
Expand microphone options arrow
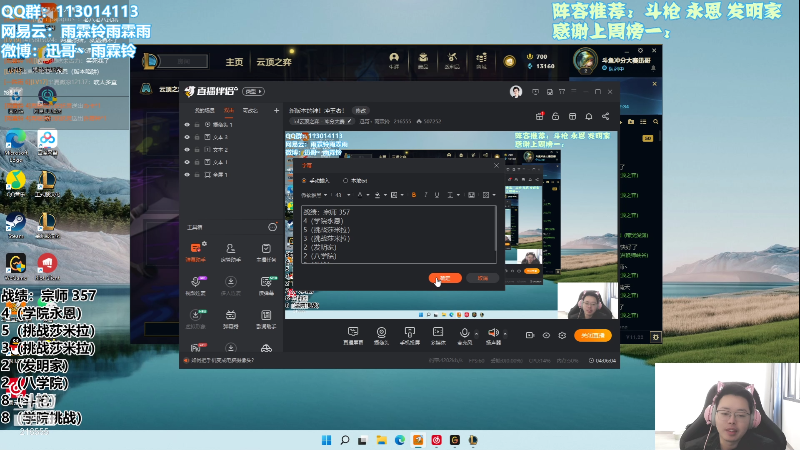point(477,334)
